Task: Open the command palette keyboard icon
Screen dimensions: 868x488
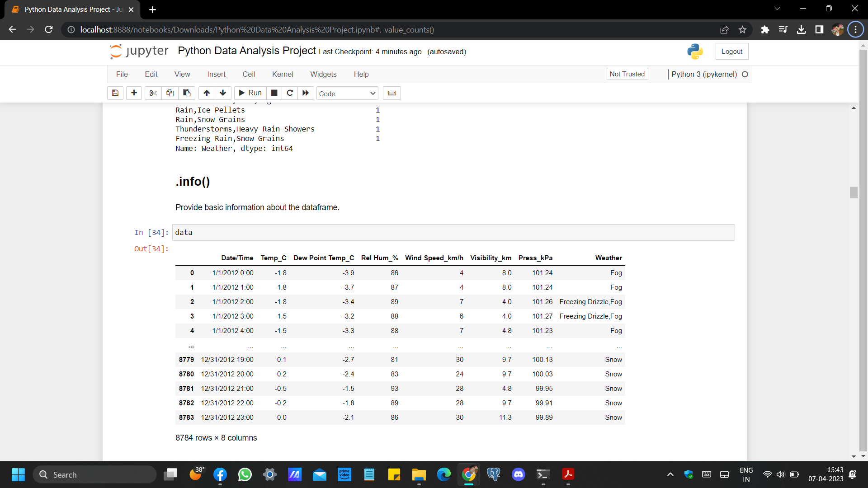Action: click(x=392, y=93)
